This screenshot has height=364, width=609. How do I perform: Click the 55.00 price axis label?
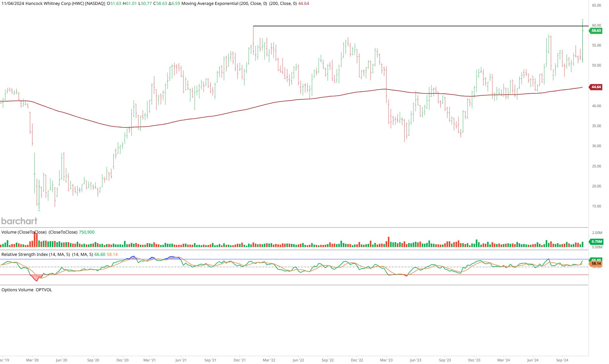click(597, 46)
